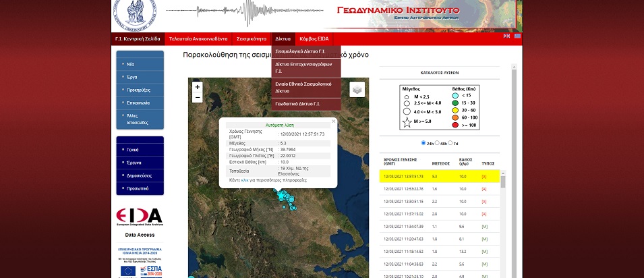Image resolution: width=644 pixels, height=278 pixels.
Task: Open Κόμβος EIDA menu item
Action: click(314, 39)
